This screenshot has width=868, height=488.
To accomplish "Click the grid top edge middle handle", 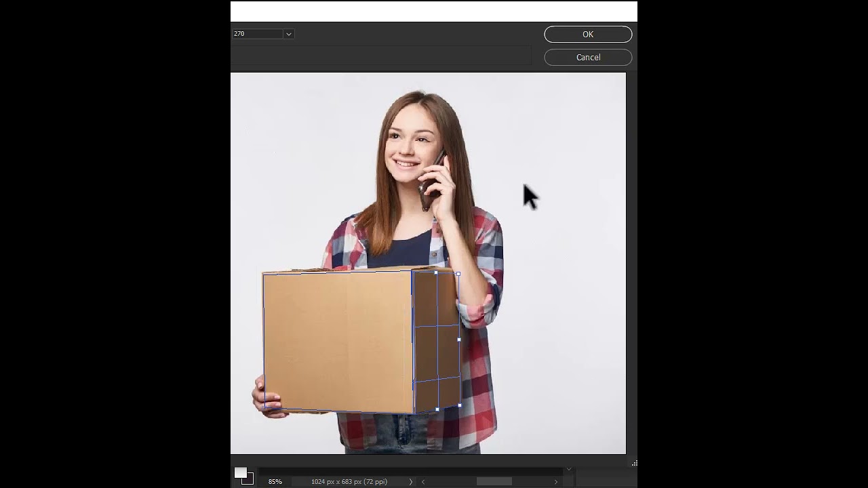I will [436, 272].
